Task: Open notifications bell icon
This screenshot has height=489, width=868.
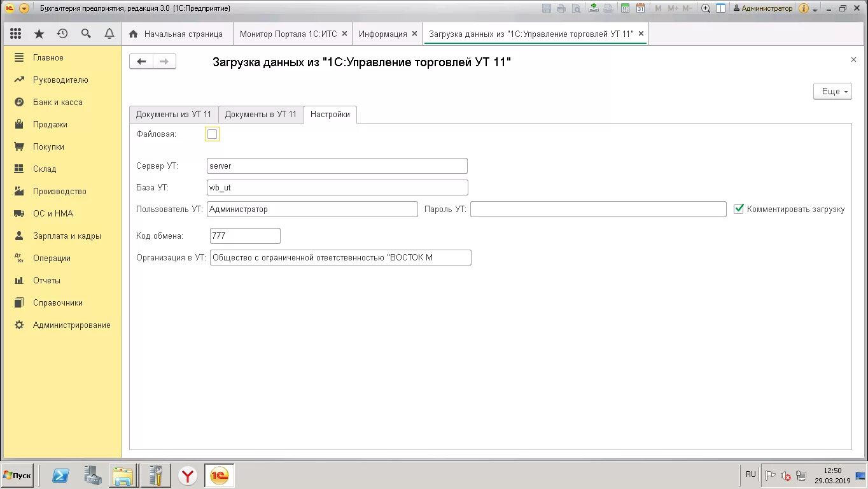Action: [x=109, y=34]
